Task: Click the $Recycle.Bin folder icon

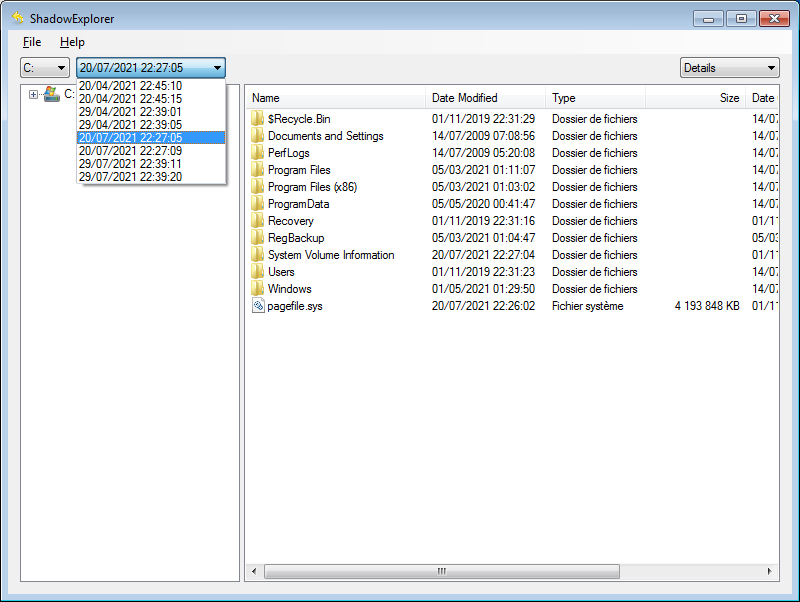Action: 258,119
